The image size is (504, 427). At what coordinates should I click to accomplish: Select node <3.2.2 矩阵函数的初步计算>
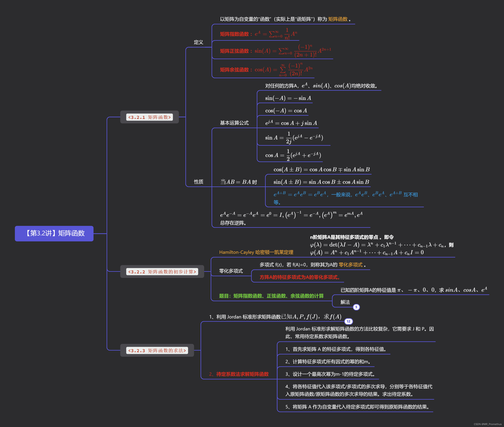coord(162,272)
